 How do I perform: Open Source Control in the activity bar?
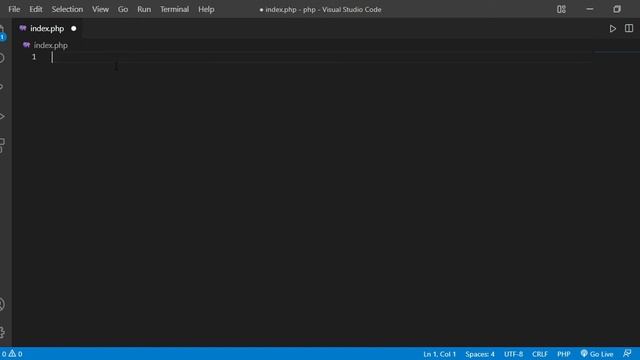coord(2,87)
